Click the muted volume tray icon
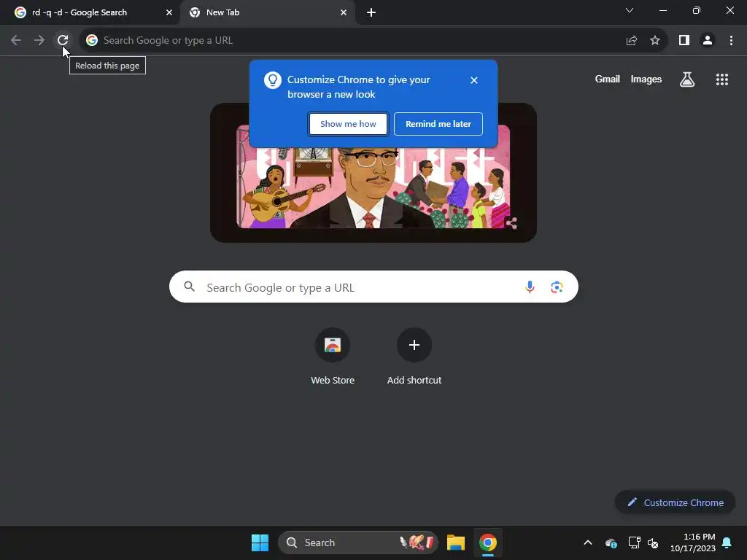747x560 pixels. click(x=653, y=542)
